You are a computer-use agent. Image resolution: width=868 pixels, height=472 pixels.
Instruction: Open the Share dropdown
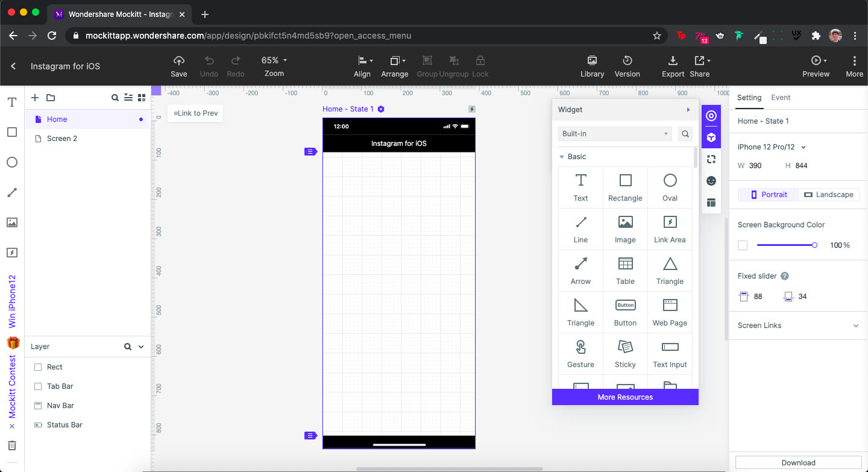[700, 66]
